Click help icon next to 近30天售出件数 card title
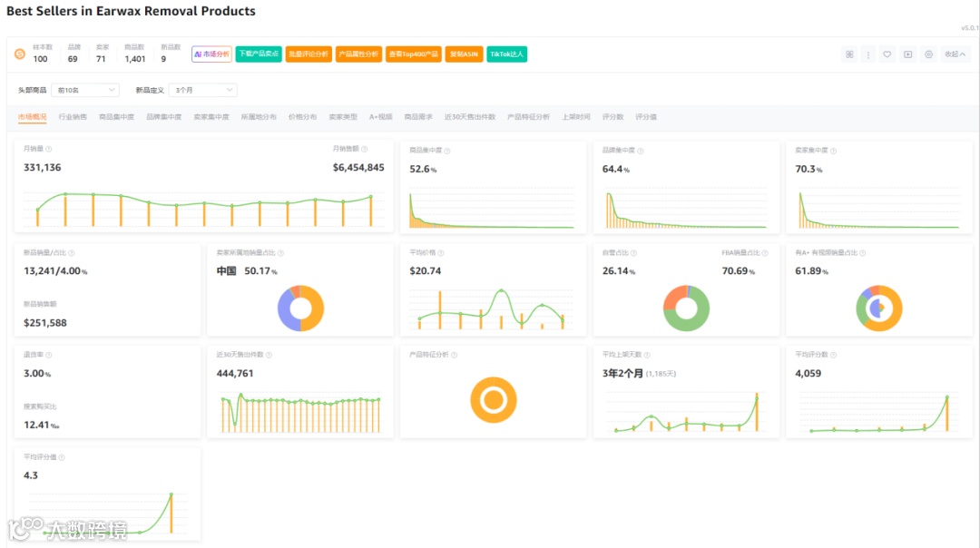The width and height of the screenshot is (980, 548). 269,355
